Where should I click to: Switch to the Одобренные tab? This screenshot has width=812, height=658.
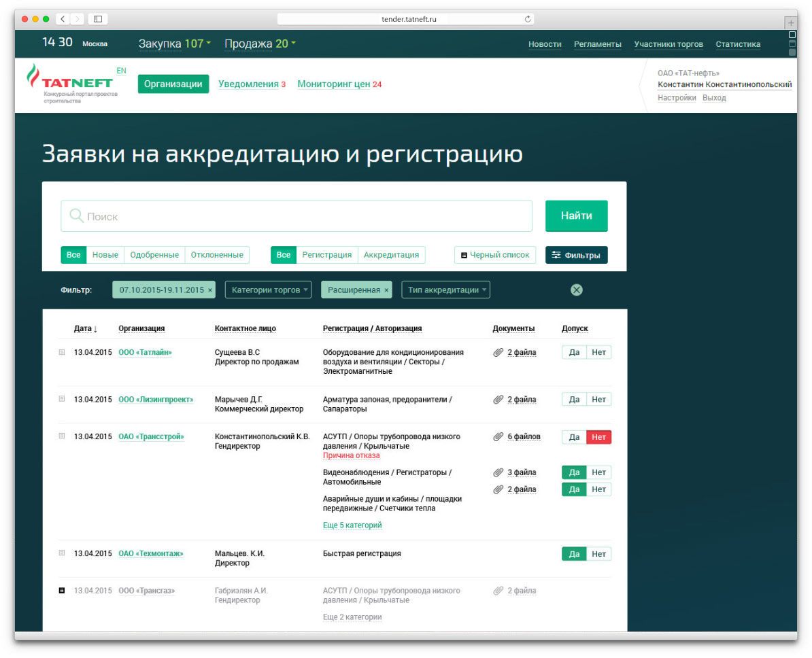click(x=154, y=255)
